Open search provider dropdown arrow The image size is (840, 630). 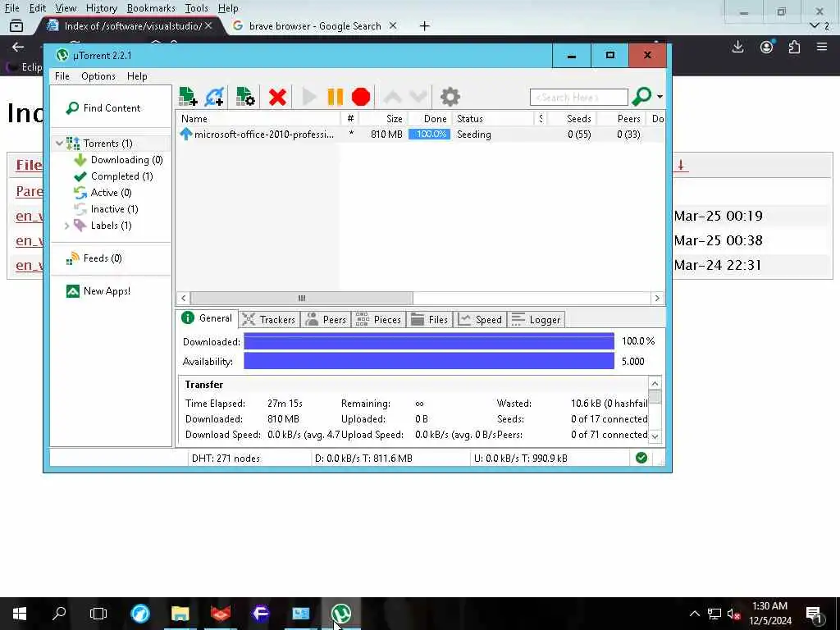coord(660,97)
